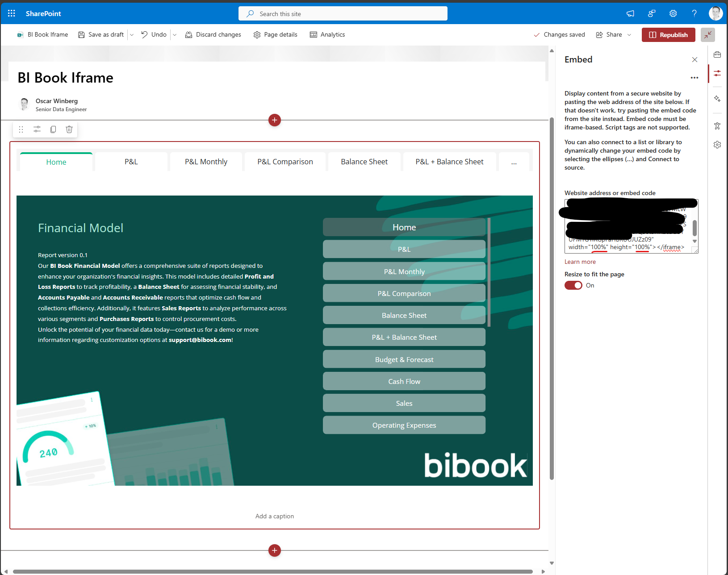The width and height of the screenshot is (728, 575).
Task: Switch to the Balance Sheet tab
Action: [x=364, y=162]
